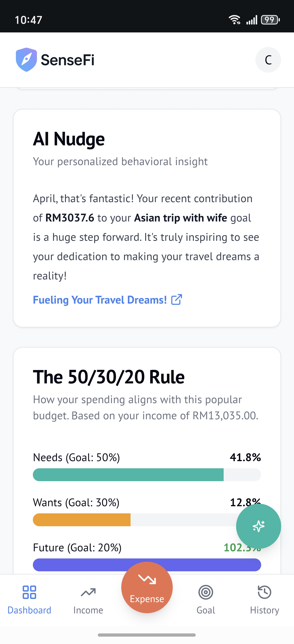Open the Goal tab label

pos(206,610)
